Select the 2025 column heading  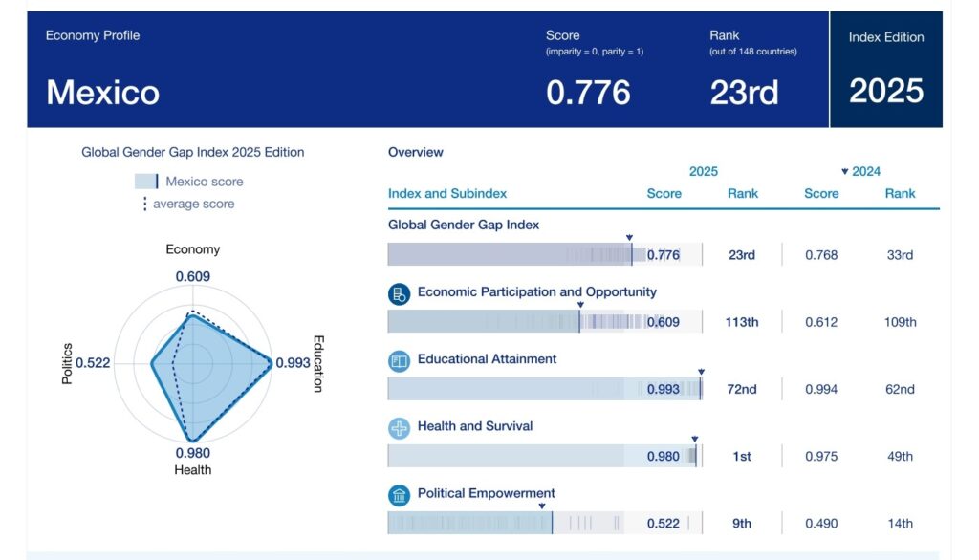[x=703, y=172]
